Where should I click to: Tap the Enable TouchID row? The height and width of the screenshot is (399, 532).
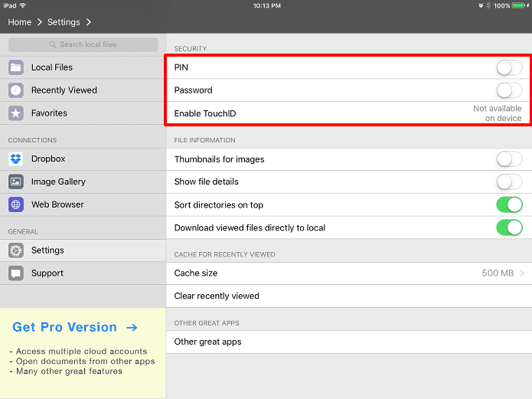[349, 113]
